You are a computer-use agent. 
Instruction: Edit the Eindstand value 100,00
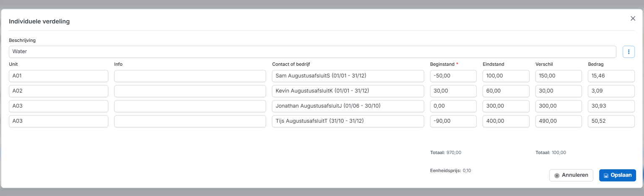[506, 76]
